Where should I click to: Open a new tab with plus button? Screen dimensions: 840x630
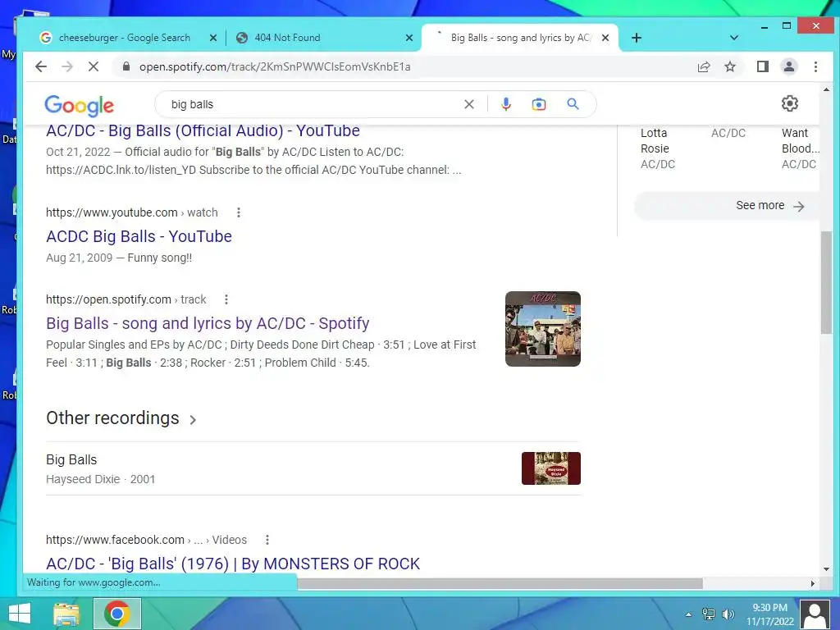tap(636, 38)
